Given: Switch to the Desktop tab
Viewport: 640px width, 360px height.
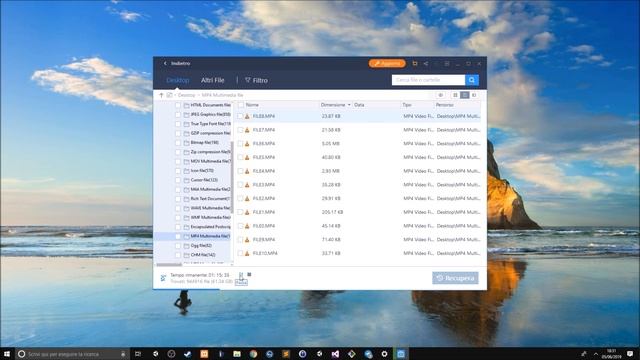Looking at the screenshot, I should point(178,80).
